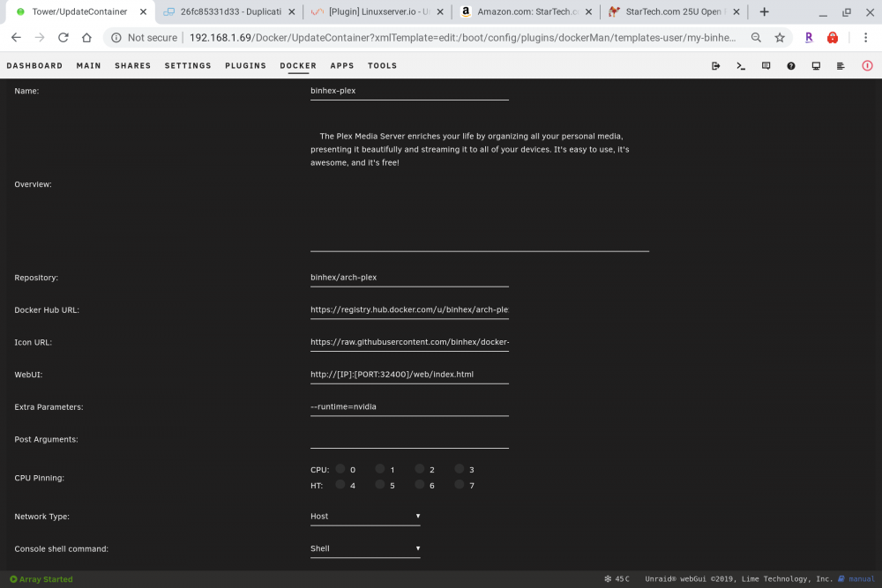
Task: Toggle CPU 2 pinning checkbox
Action: pyautogui.click(x=420, y=468)
